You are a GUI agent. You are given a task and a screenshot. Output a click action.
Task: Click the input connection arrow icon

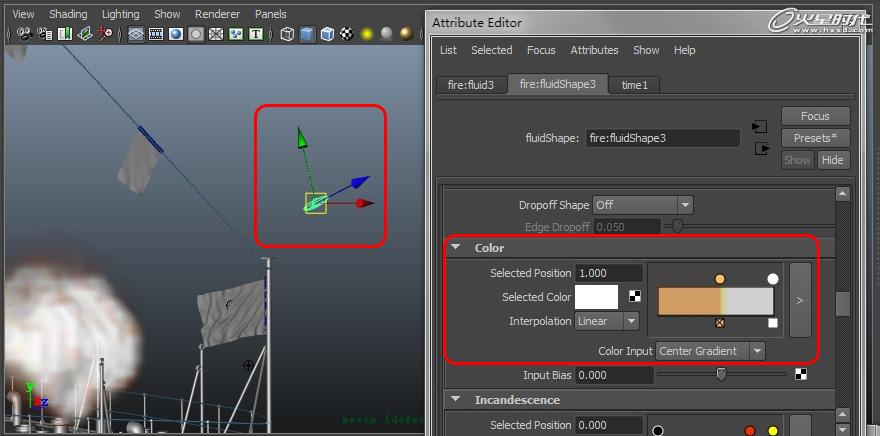[x=759, y=127]
